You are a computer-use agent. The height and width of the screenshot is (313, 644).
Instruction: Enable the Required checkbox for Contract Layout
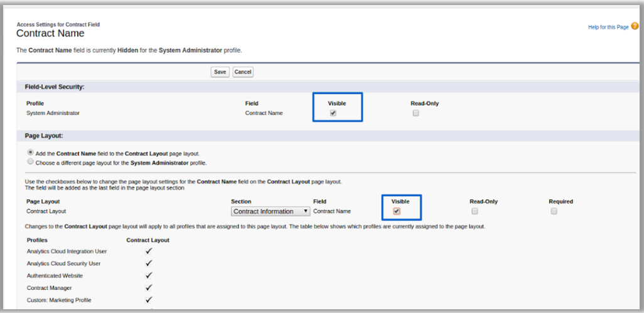554,211
